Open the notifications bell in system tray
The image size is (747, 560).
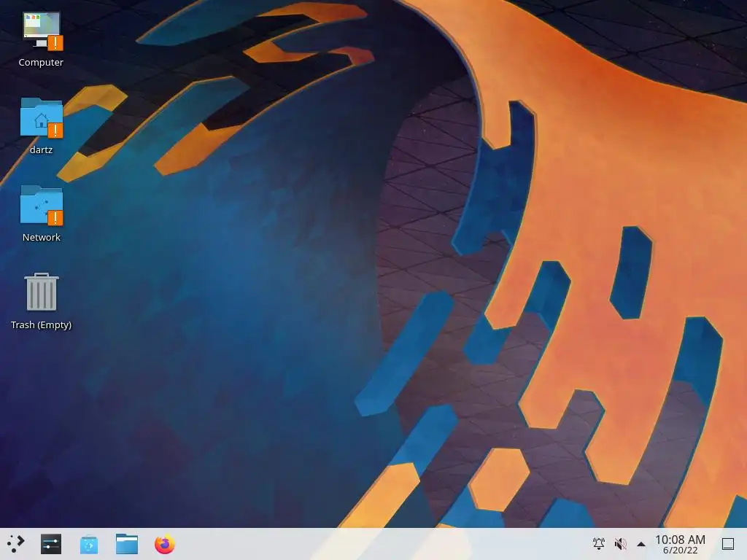coord(599,543)
